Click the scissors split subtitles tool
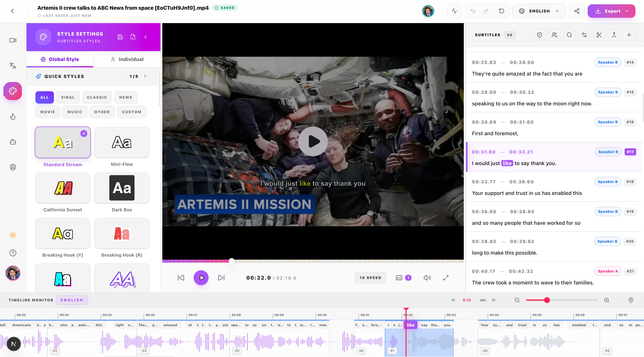Viewport: 644px width, 357px height. [599, 35]
